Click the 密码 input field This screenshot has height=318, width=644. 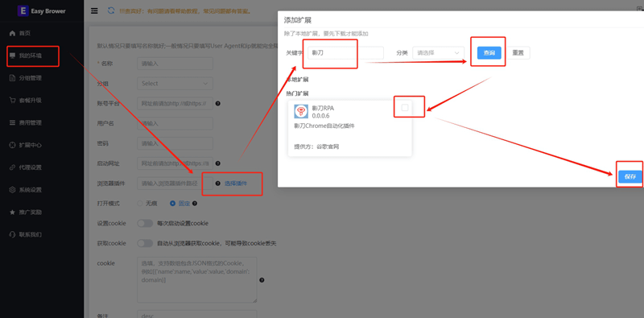tap(175, 143)
